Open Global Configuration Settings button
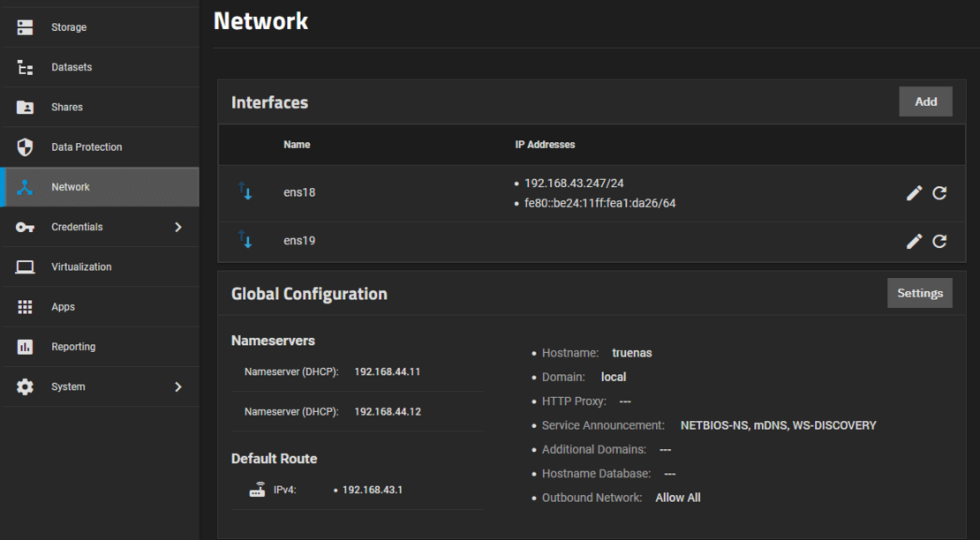980x540 pixels. coord(919,293)
